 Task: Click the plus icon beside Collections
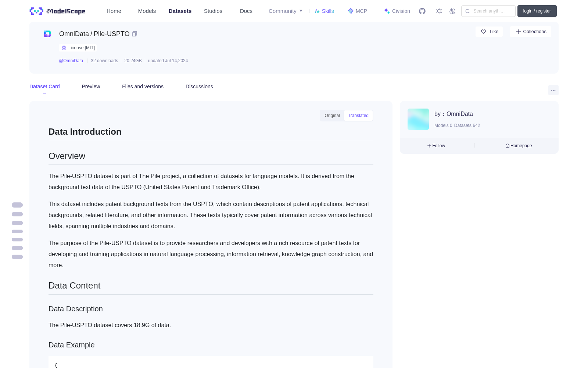click(519, 32)
